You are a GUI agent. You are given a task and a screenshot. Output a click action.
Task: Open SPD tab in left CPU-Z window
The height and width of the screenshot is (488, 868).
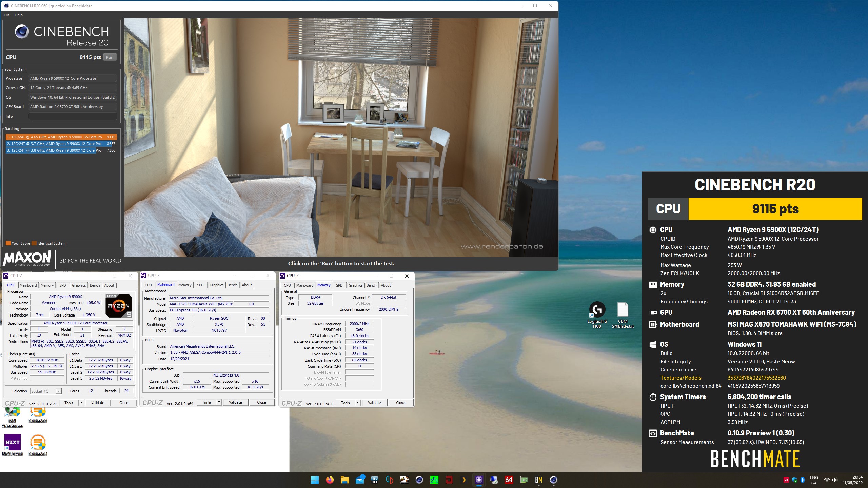click(63, 285)
